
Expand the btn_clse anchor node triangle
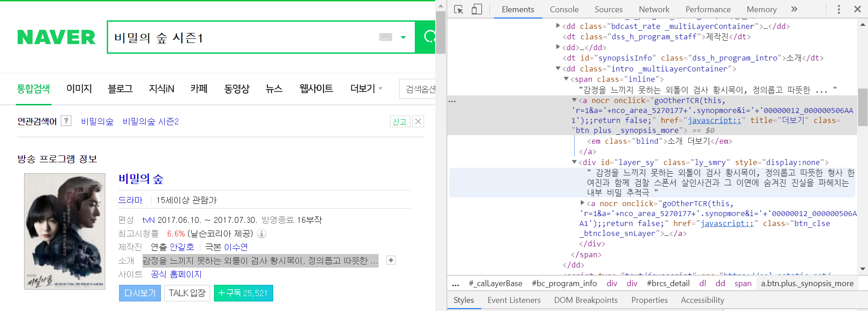click(x=583, y=203)
